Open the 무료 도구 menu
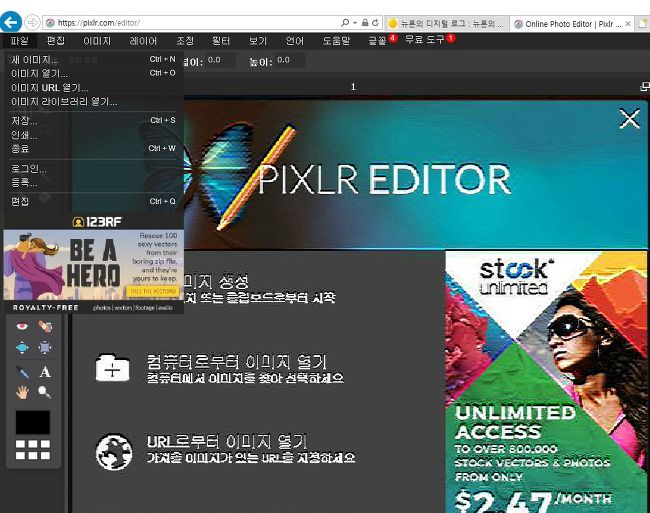The width and height of the screenshot is (650, 513). [424, 40]
